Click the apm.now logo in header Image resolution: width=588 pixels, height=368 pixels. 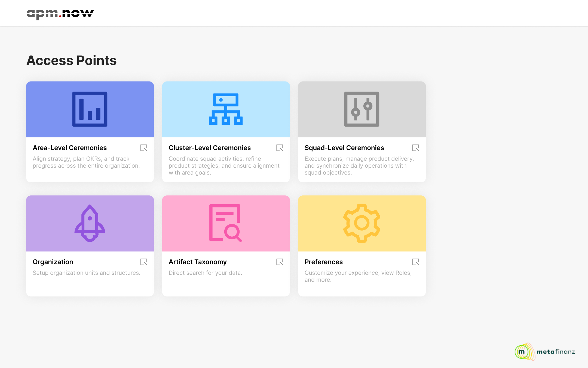[x=60, y=14]
